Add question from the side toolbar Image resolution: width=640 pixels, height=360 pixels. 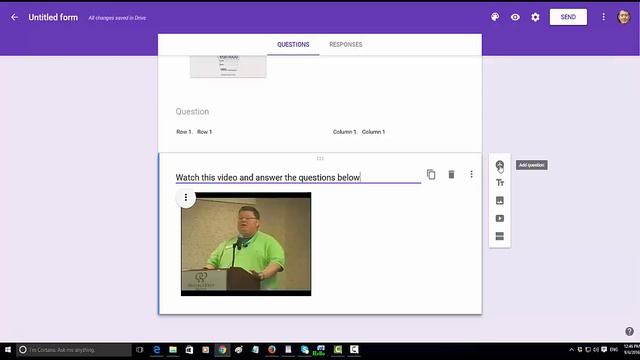500,165
